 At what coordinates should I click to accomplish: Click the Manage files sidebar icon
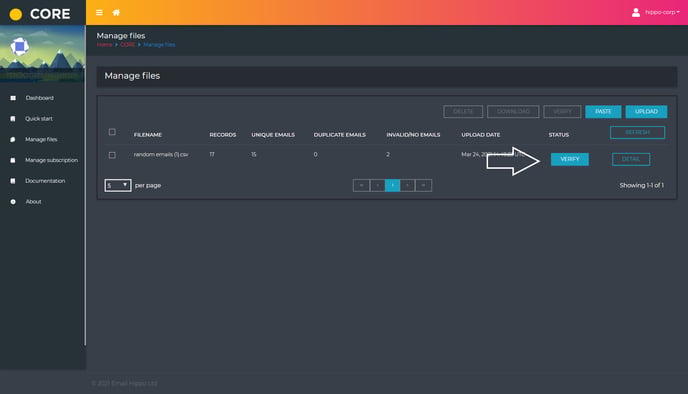(13, 140)
